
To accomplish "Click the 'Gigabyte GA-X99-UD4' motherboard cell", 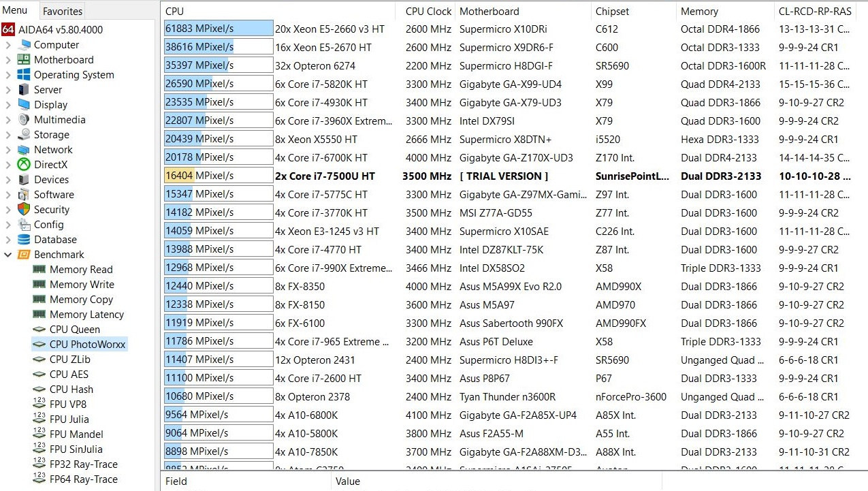I will pyautogui.click(x=510, y=84).
